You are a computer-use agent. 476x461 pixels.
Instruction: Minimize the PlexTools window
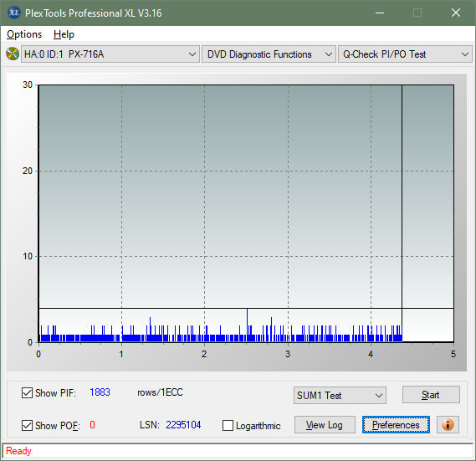[x=380, y=13]
